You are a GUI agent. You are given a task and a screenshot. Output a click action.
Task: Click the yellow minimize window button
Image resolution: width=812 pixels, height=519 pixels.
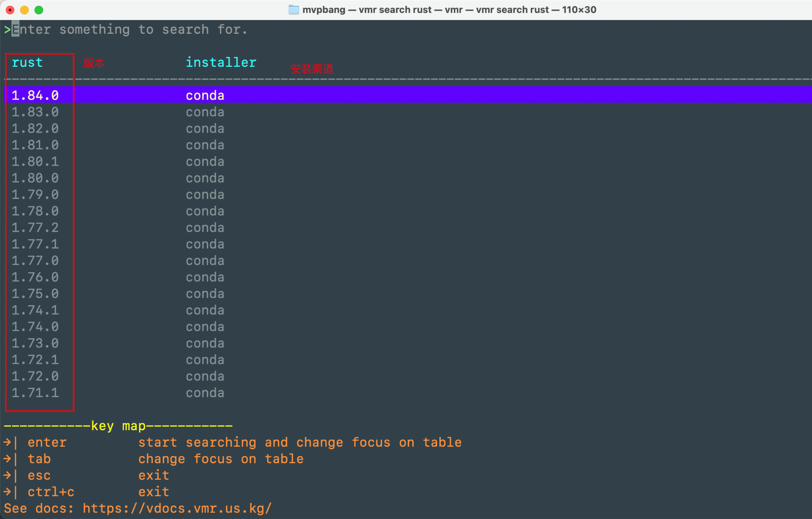25,10
